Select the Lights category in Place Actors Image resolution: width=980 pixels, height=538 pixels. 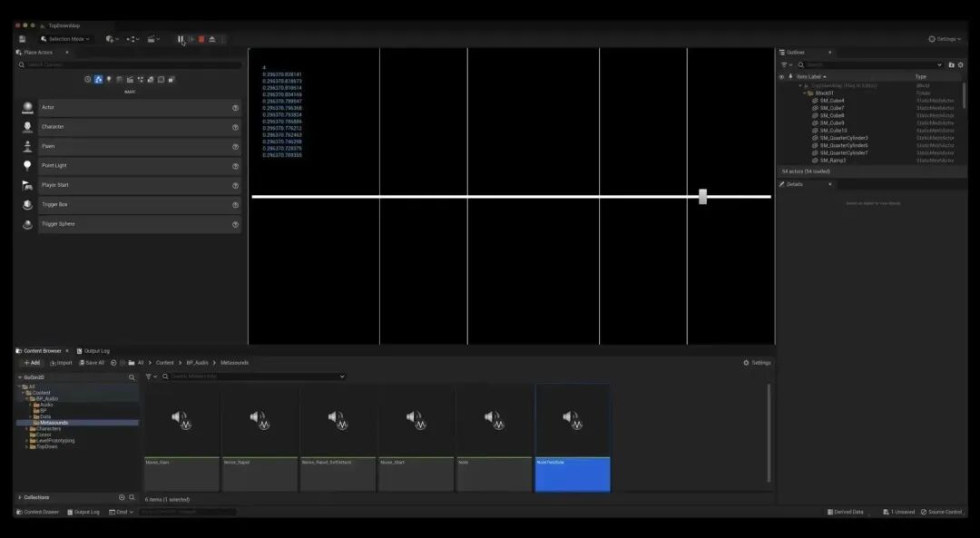(x=109, y=79)
